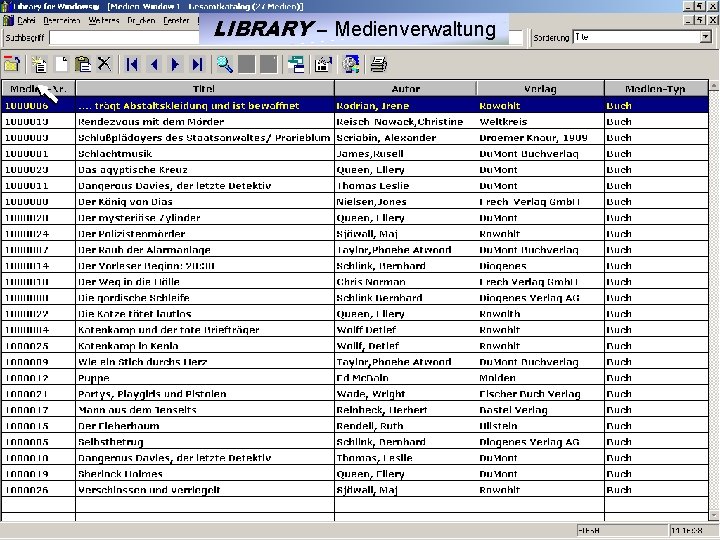Sort by the Titel column header

point(204,89)
